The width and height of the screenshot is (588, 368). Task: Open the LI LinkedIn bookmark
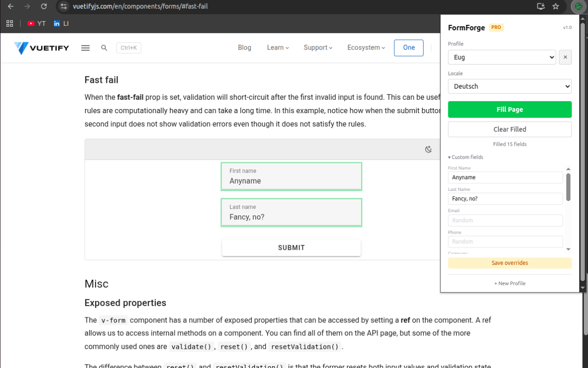(61, 23)
